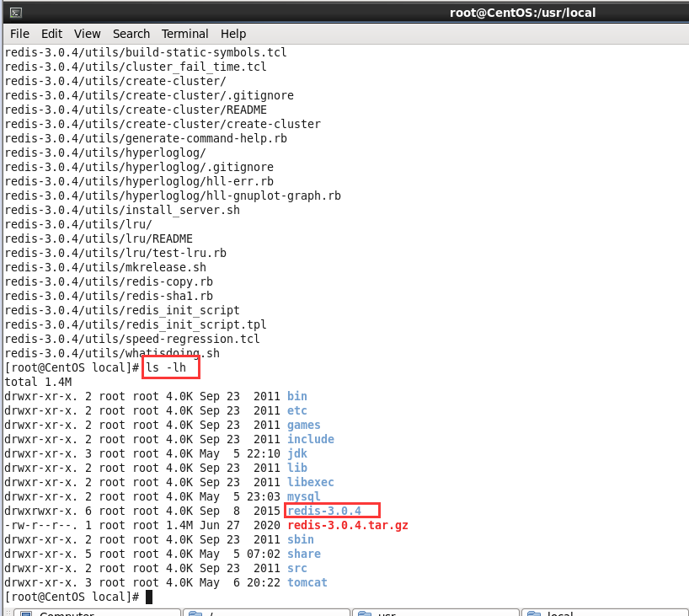Click the speed-regression.tcl line
689x616 pixels.
tap(132, 339)
